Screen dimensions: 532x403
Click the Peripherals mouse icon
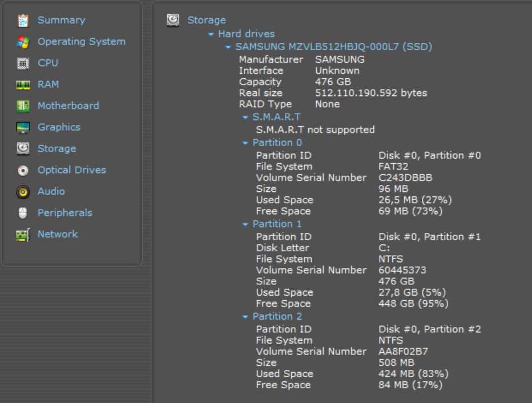tap(23, 213)
